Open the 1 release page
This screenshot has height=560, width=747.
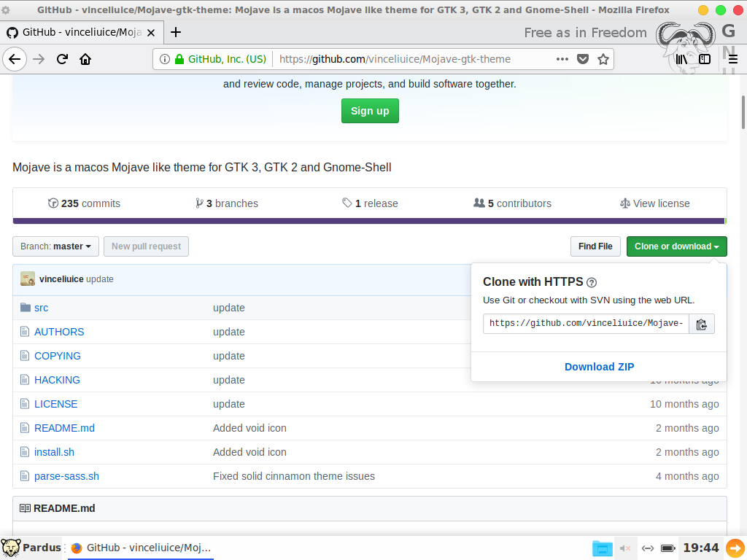tap(370, 203)
